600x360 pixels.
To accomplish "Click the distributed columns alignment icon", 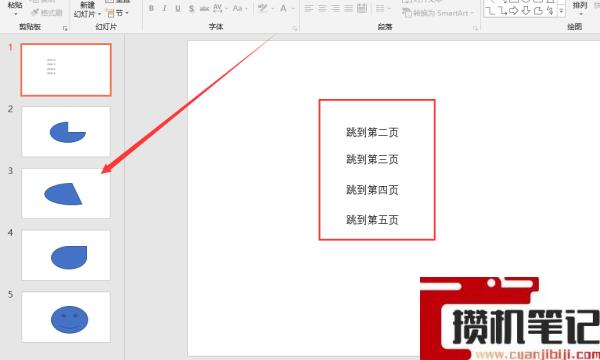I will [362, 8].
